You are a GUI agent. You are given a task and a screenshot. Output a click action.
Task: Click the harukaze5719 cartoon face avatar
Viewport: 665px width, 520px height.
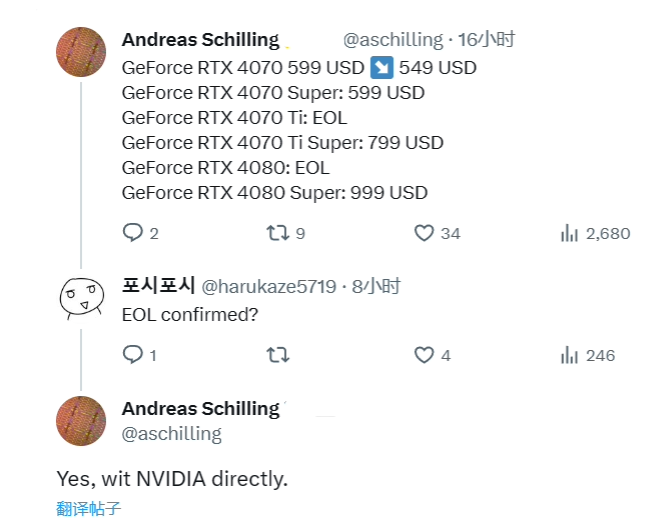point(81,297)
